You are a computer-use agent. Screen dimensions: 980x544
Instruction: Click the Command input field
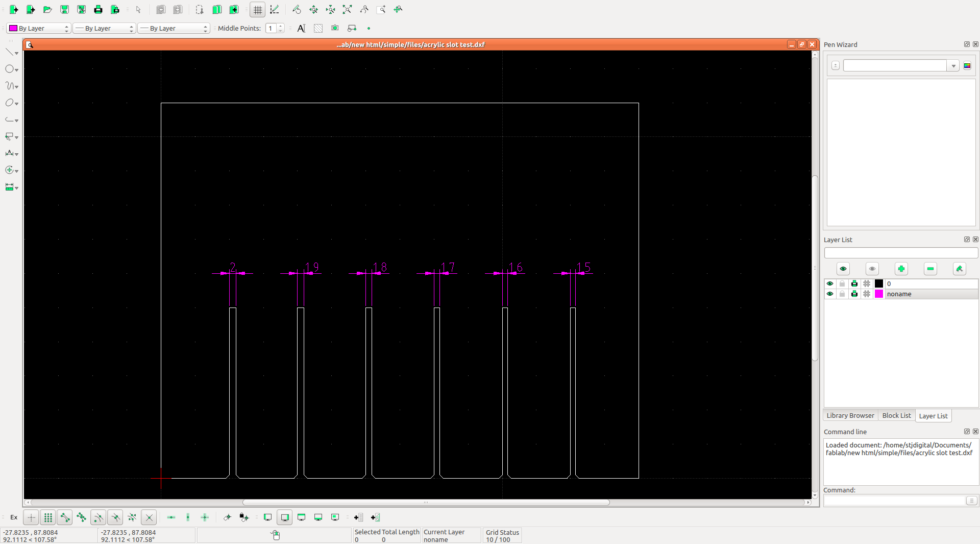pos(894,501)
